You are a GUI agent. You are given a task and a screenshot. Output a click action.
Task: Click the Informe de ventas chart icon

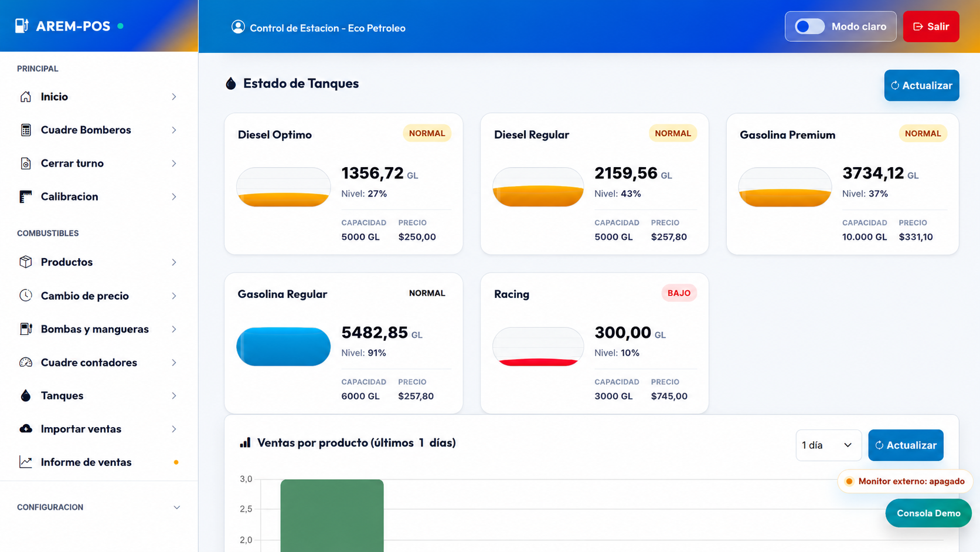pyautogui.click(x=26, y=462)
